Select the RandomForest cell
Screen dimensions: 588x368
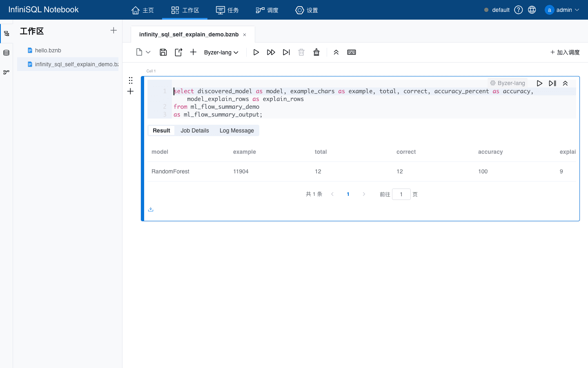[170, 171]
